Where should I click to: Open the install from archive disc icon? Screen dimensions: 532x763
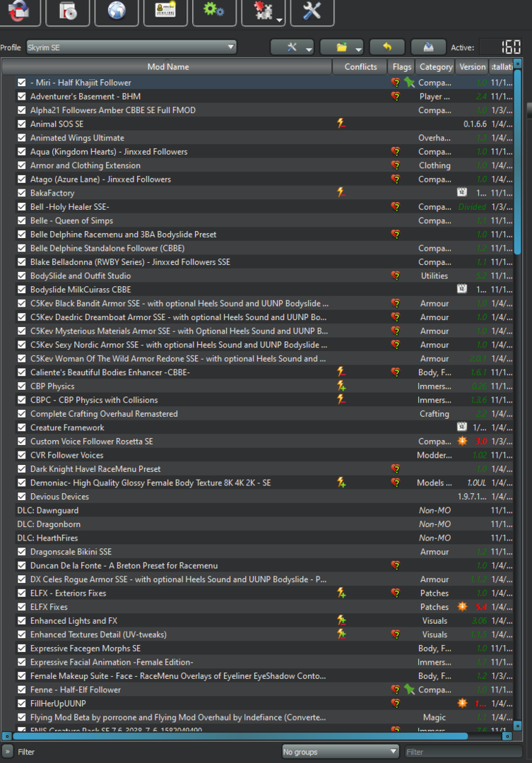point(68,11)
